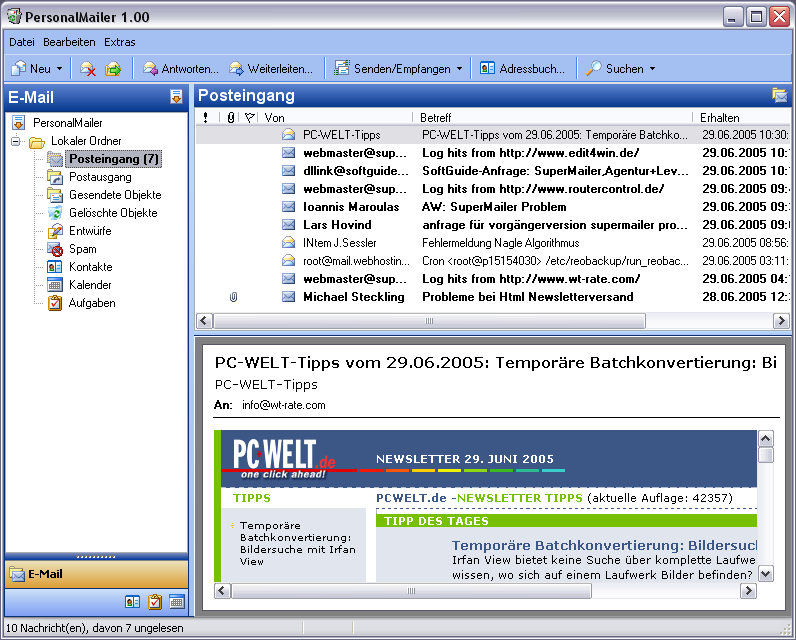The width and height of the screenshot is (796, 640).
Task: Open the Neu dropdown arrow
Action: (59, 69)
